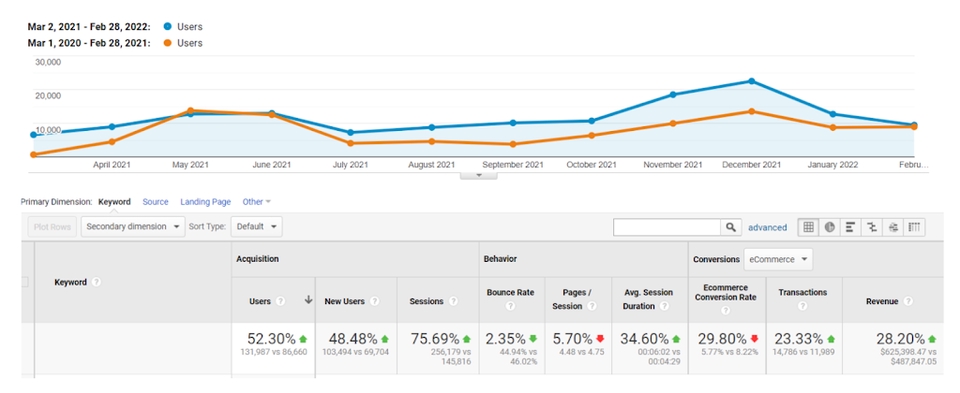Open the Sort Type Default dropdown

click(x=256, y=226)
